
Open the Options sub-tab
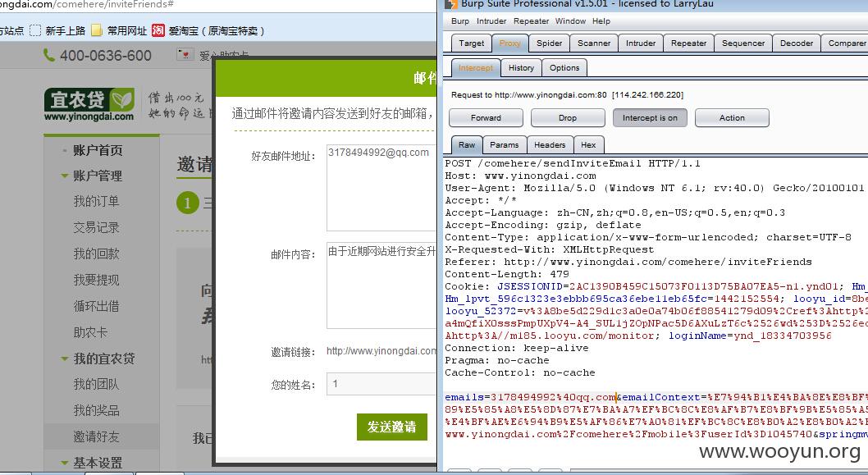tap(564, 67)
